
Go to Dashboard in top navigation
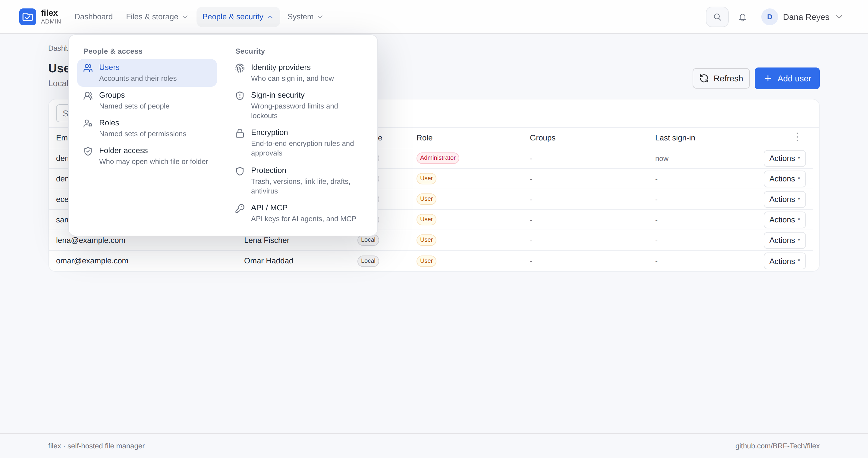click(93, 17)
